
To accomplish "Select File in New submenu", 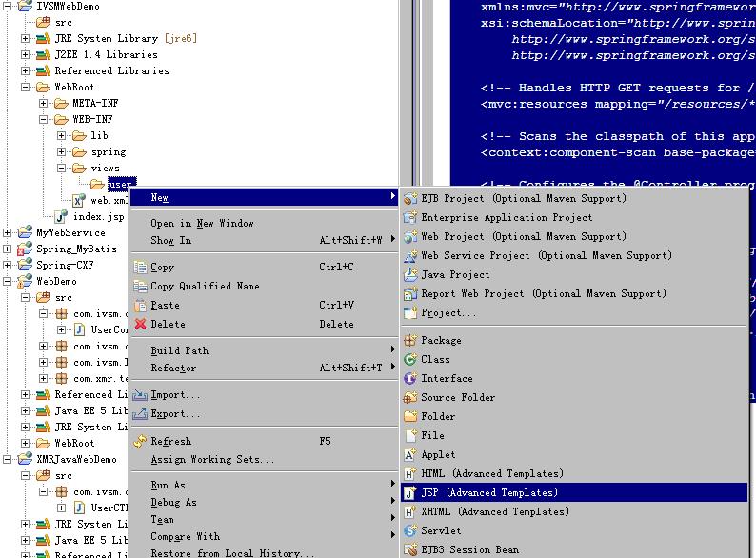I will [x=574, y=435].
